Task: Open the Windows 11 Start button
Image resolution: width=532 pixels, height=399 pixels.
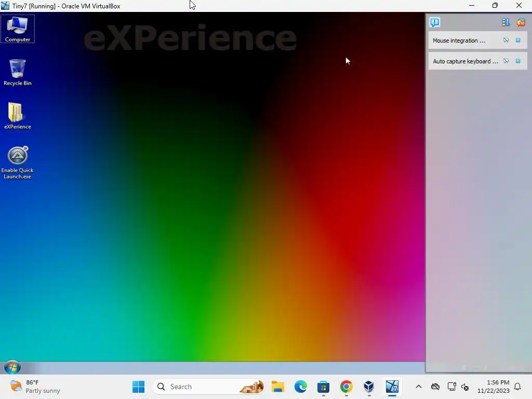Action: tap(138, 387)
